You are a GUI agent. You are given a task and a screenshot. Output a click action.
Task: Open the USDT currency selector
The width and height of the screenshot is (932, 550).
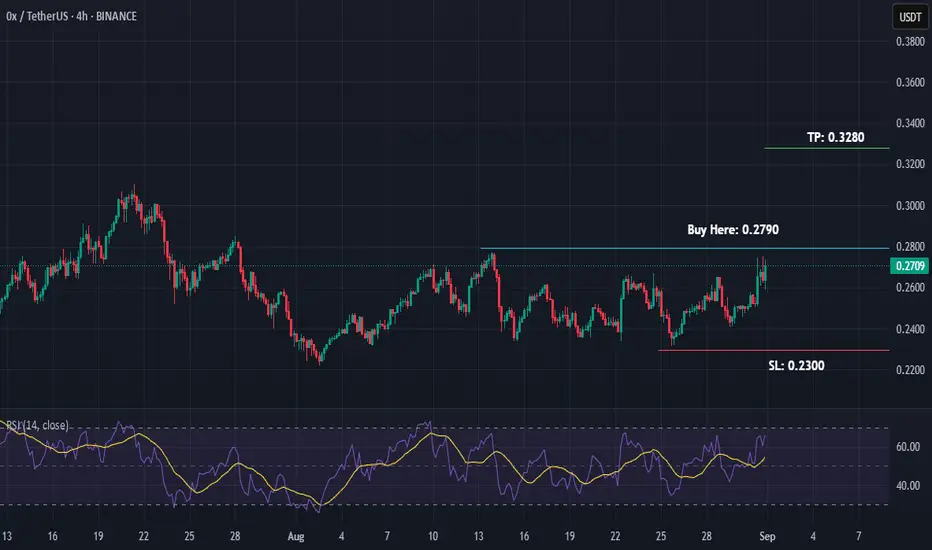click(x=910, y=17)
